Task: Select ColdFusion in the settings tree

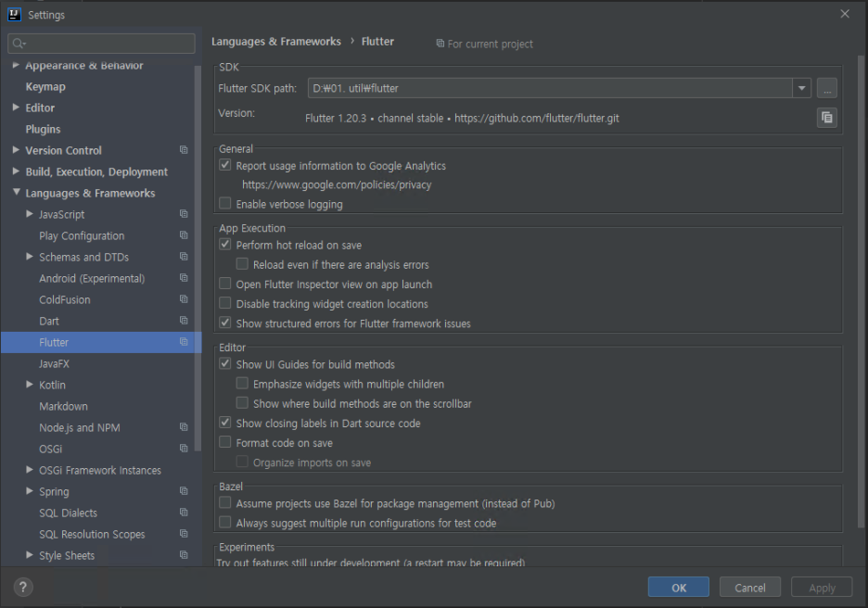Action: click(64, 300)
